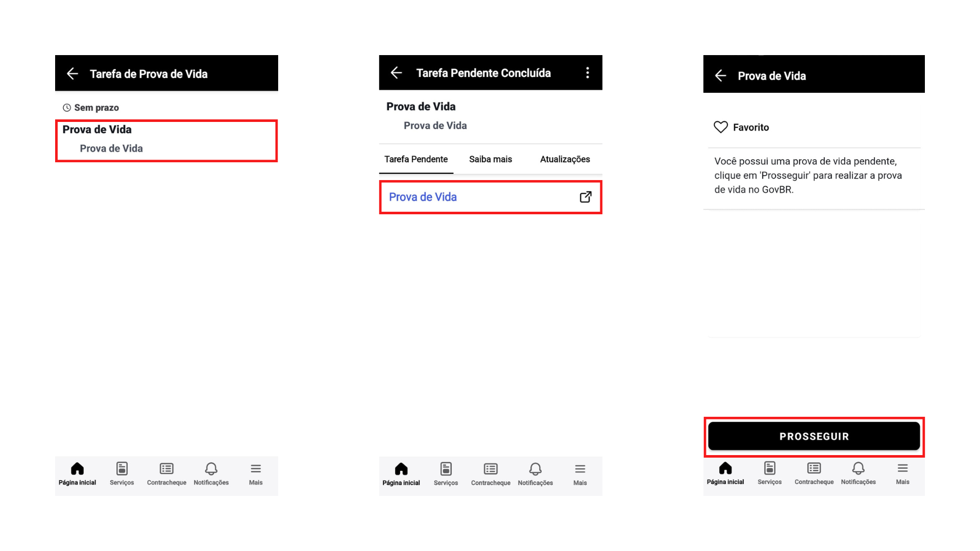Open Contracheque in the Tarefa Pendente Concluída screen
The image size is (980, 551).
(x=491, y=474)
